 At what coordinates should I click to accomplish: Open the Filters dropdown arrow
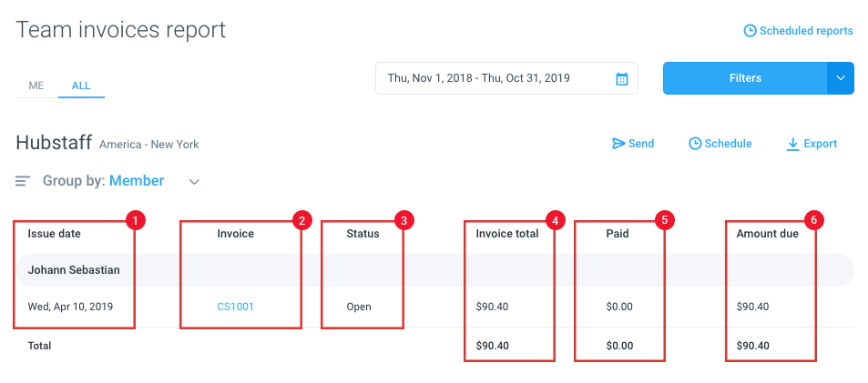[x=841, y=78]
